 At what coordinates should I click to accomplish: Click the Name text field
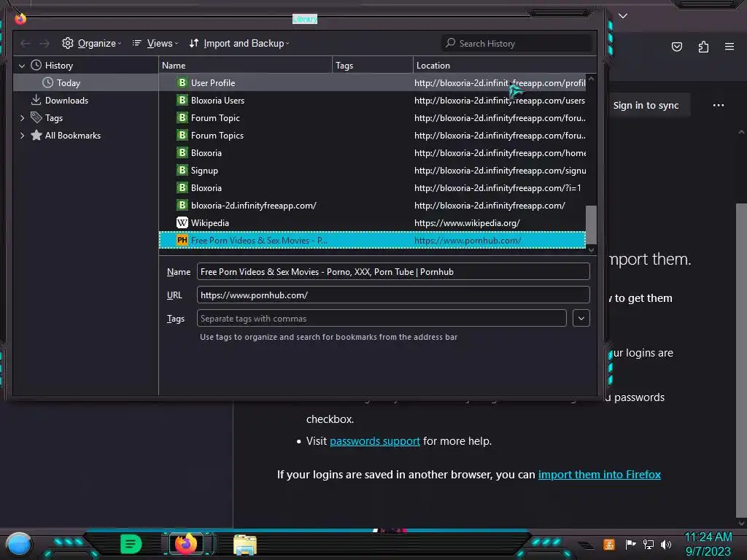point(393,271)
